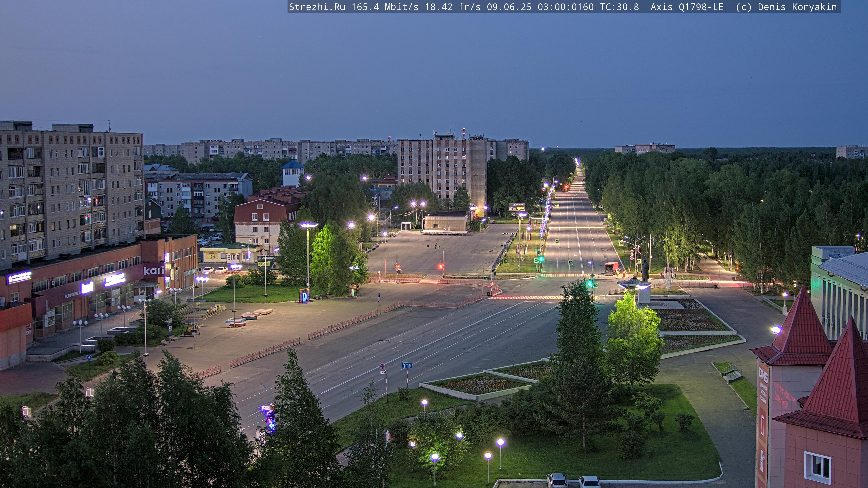
Task: Click the "03:00:0160" time stamp
Action: point(566,7)
